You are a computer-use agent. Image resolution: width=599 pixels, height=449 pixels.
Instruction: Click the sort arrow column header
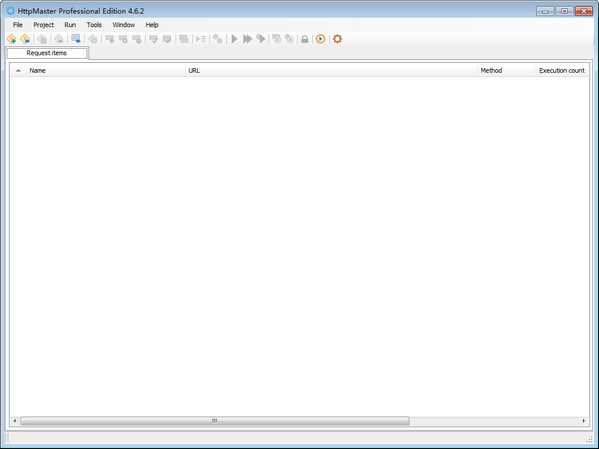[18, 71]
